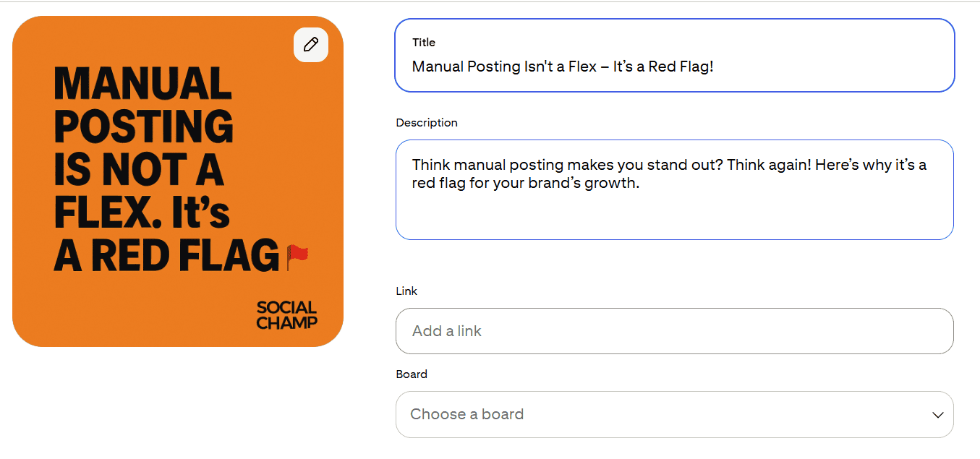Click the pencil edit icon on the image
980x459 pixels.
tap(311, 45)
